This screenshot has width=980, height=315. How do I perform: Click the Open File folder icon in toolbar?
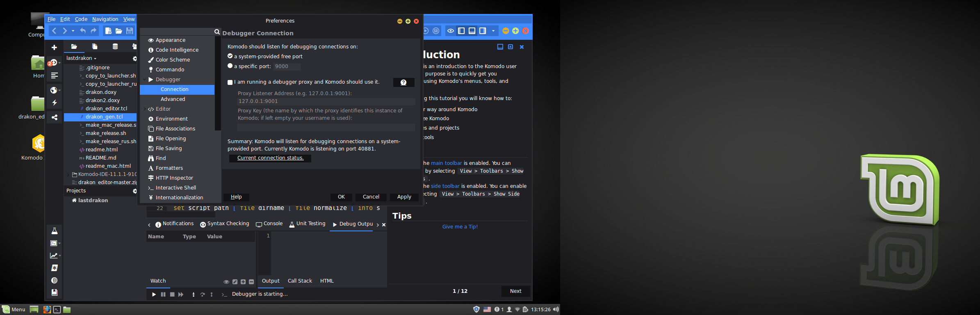point(119,31)
